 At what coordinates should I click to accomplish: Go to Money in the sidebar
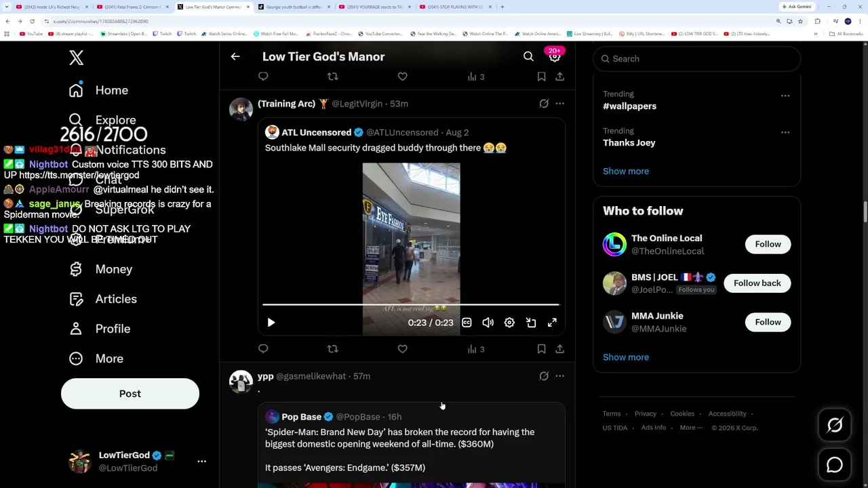[x=100, y=269]
